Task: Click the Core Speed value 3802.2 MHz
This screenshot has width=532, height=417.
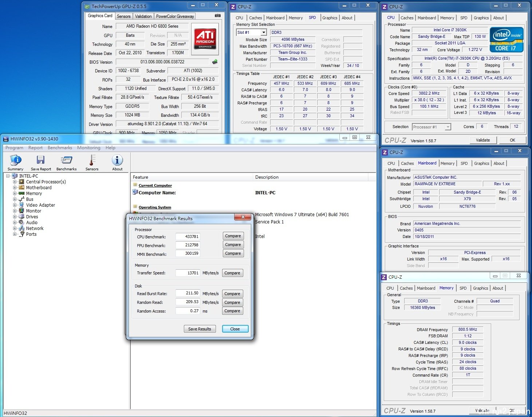Action: coord(429,93)
